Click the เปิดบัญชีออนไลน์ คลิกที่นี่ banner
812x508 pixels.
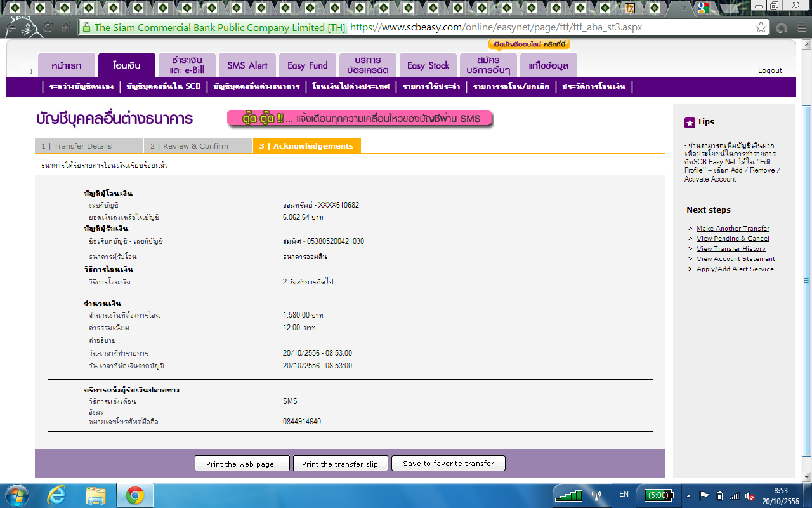(x=530, y=44)
